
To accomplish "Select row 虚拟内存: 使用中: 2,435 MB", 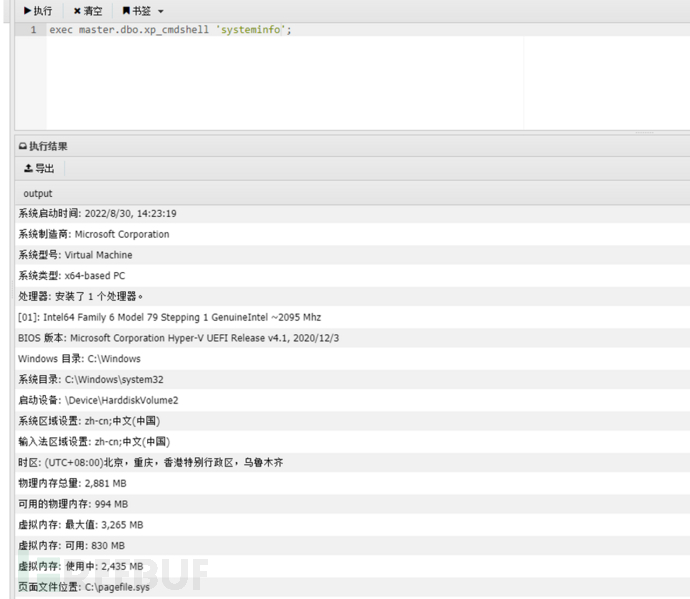I will 352,566.
